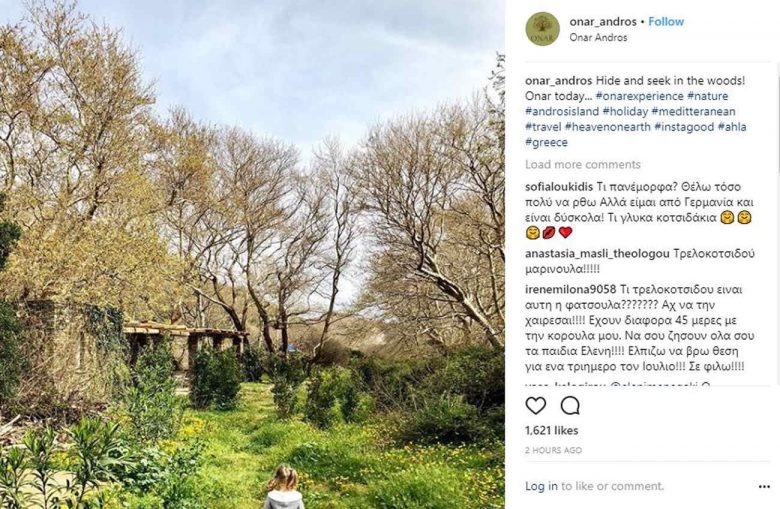Visit anastasia_masli_theologou profile
This screenshot has width=780, height=509.
(x=597, y=254)
